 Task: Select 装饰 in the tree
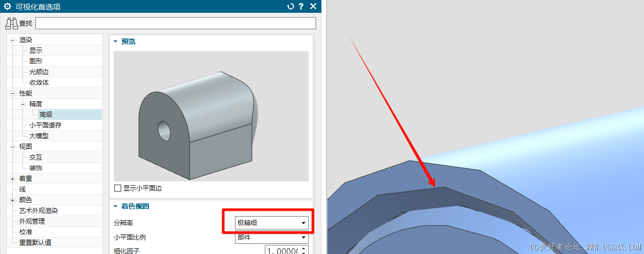(36, 168)
